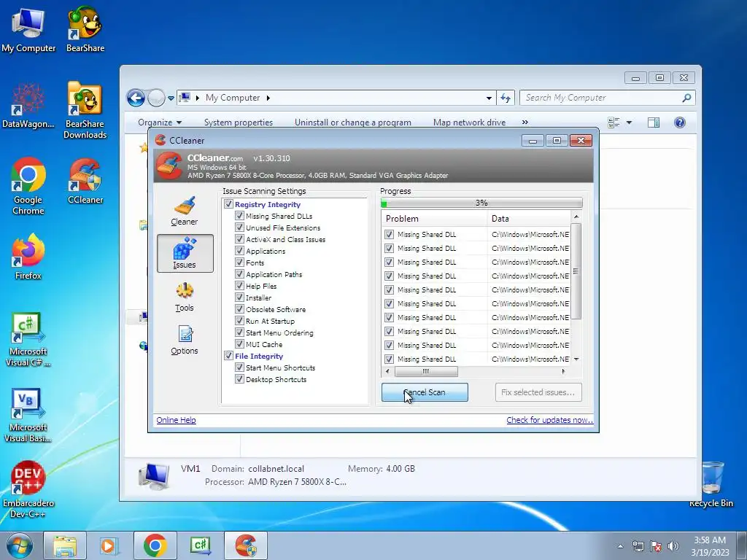Uncheck Registry Integrity group checkbox
Screen dimensions: 747x560
(x=228, y=204)
